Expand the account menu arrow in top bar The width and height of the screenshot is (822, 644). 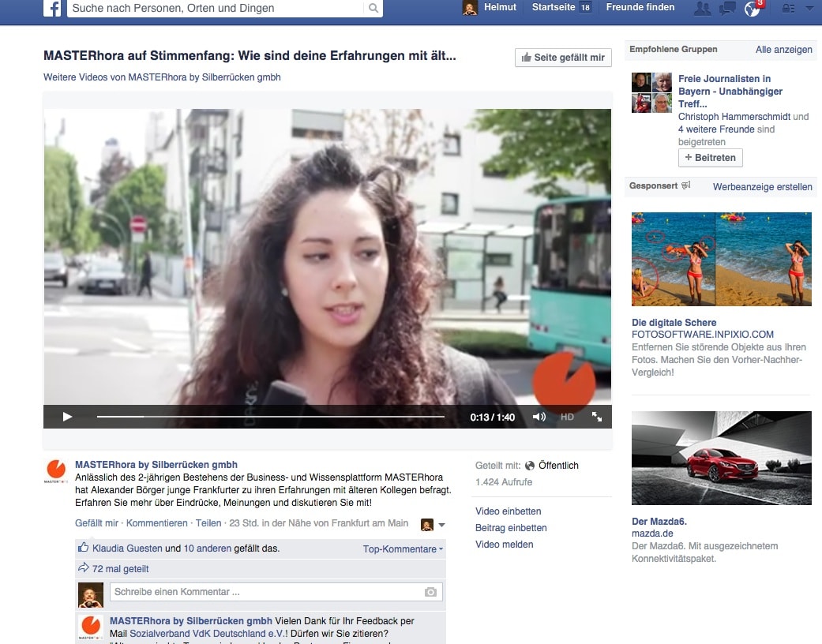[809, 9]
